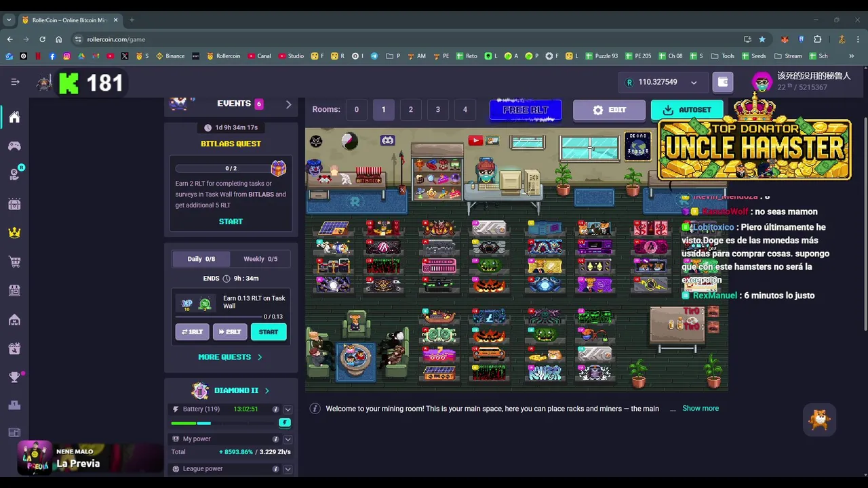Open the shopping cart store icon
The image size is (868, 488).
tap(14, 262)
